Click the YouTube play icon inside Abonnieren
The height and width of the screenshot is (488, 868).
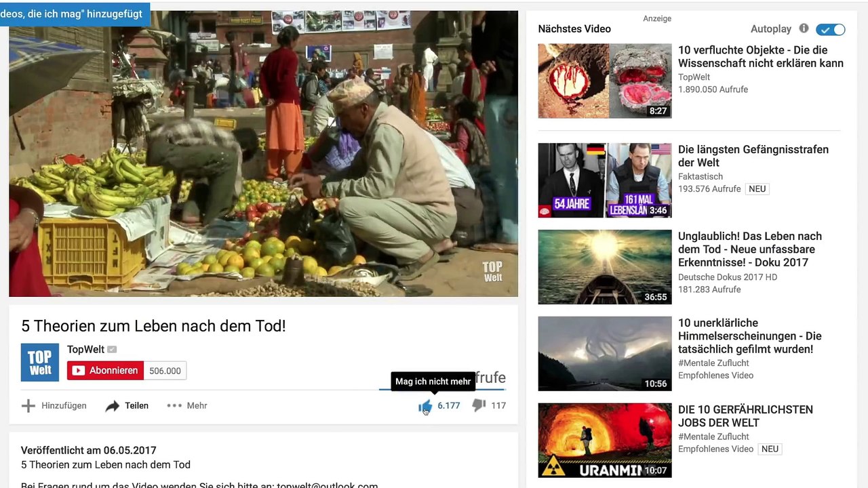point(79,371)
